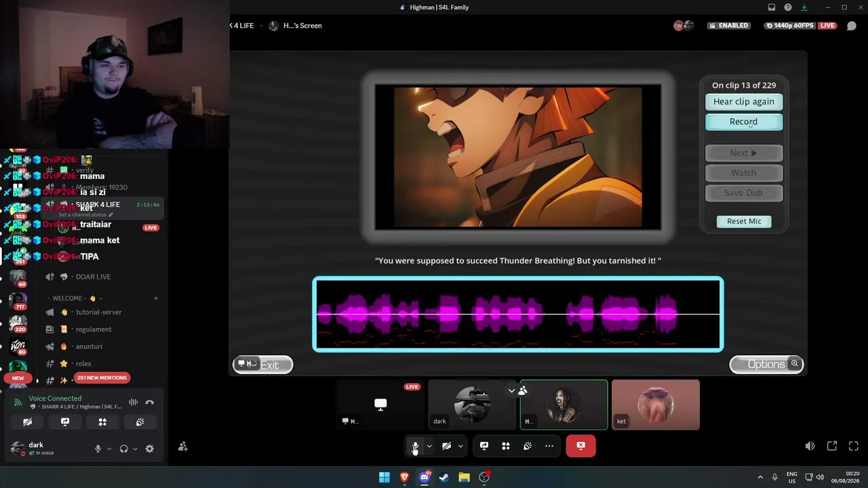Share your screen from call bar
This screenshot has width=868, height=488.
point(484,446)
